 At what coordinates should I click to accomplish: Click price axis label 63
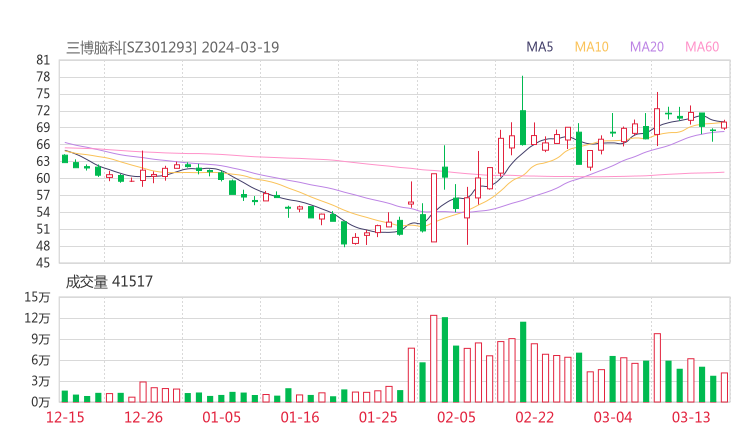(x=42, y=161)
